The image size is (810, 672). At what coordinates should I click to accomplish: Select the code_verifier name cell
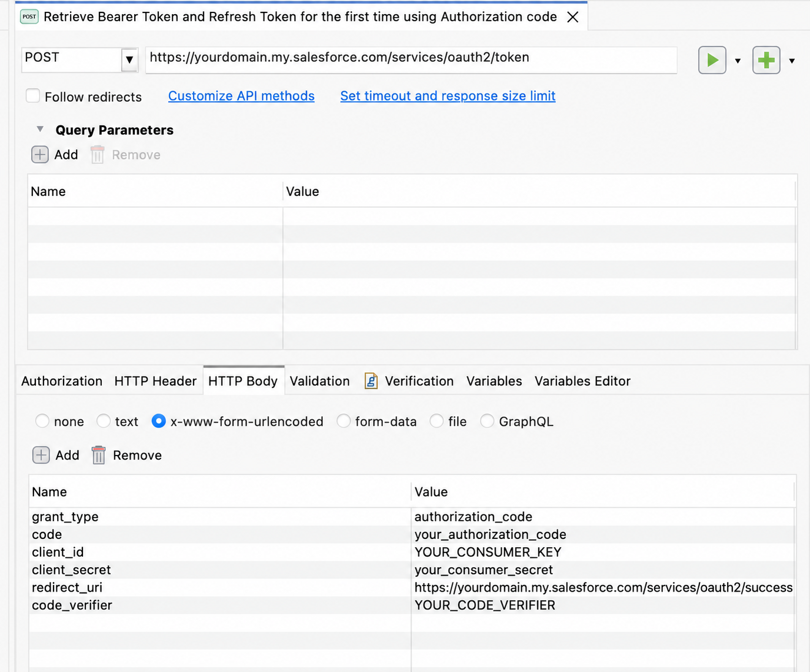(x=220, y=605)
